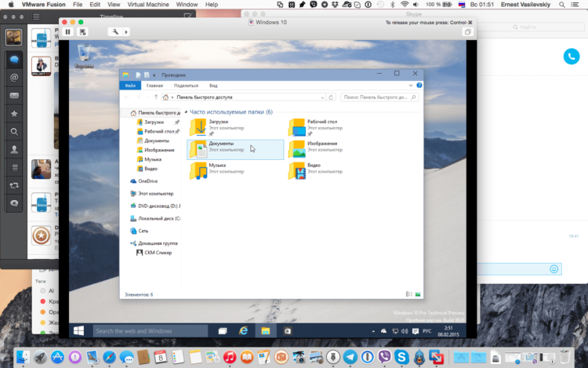This screenshot has width=588, height=368.
Task: Refresh the Explorer folder view
Action: tap(331, 97)
